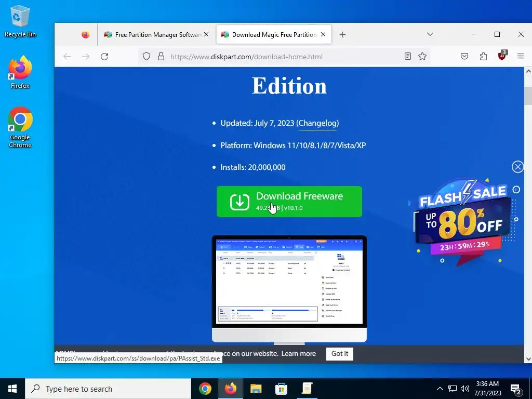This screenshot has width=532, height=399.
Task: Open the network status tray icon
Action: [x=453, y=389]
